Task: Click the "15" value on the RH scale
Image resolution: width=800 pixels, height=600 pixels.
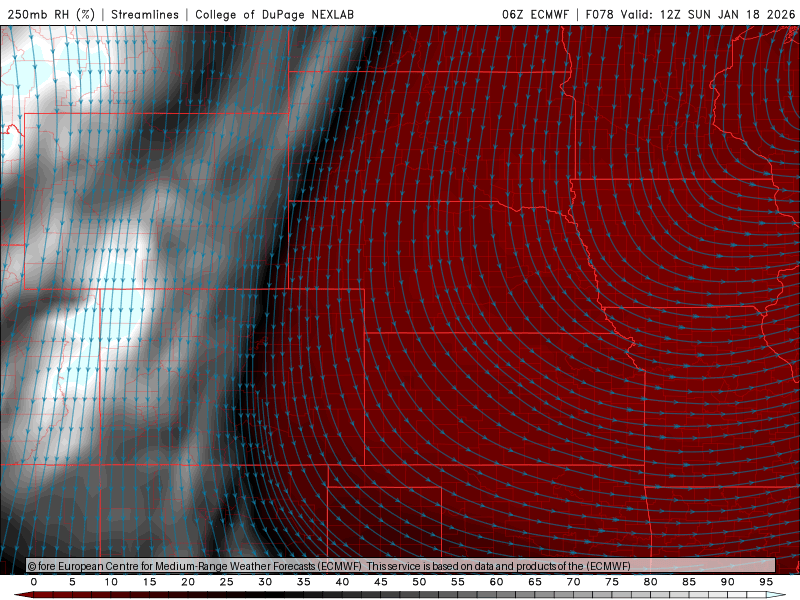Action: click(x=149, y=582)
